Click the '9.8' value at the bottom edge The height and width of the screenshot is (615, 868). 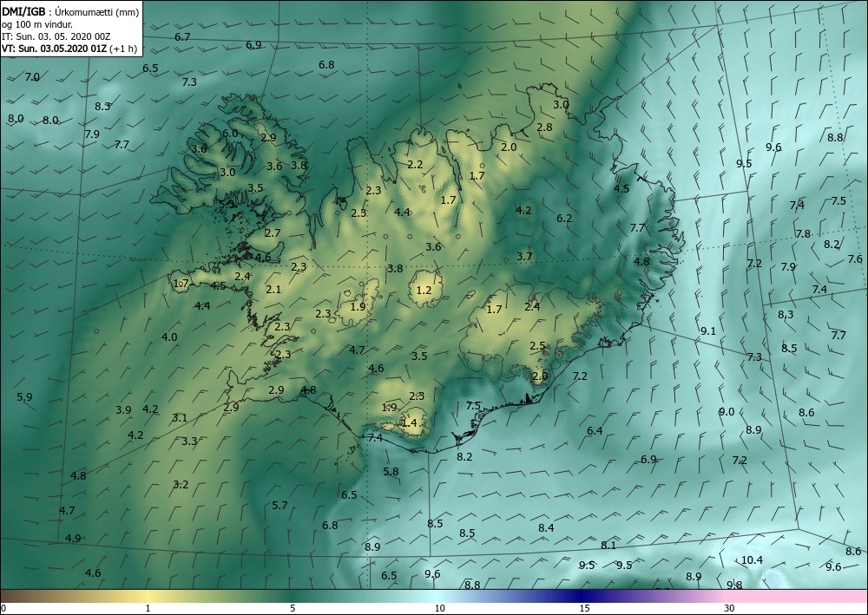[734, 586]
